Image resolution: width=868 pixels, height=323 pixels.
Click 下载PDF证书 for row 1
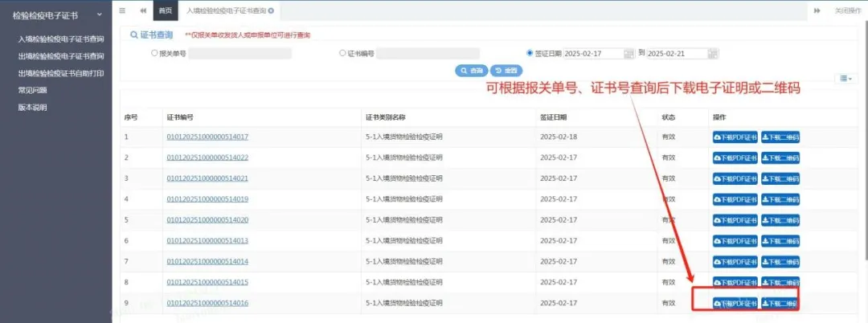[x=735, y=137]
